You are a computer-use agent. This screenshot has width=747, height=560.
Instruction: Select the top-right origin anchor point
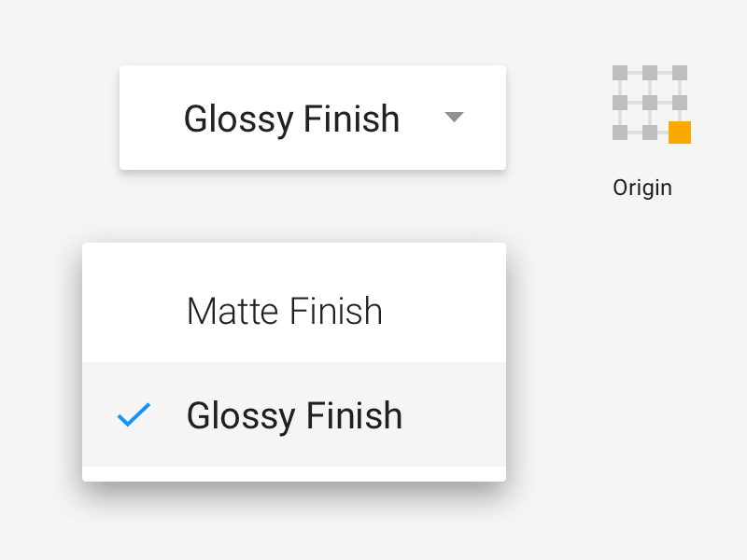(x=678, y=71)
